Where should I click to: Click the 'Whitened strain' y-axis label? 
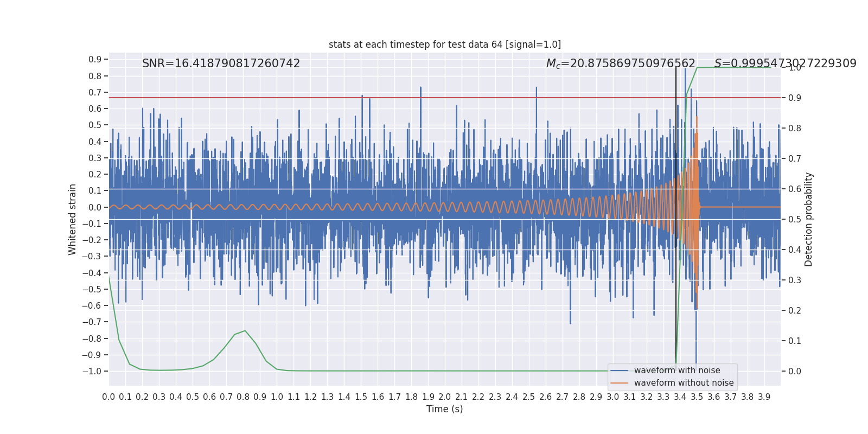(73, 219)
